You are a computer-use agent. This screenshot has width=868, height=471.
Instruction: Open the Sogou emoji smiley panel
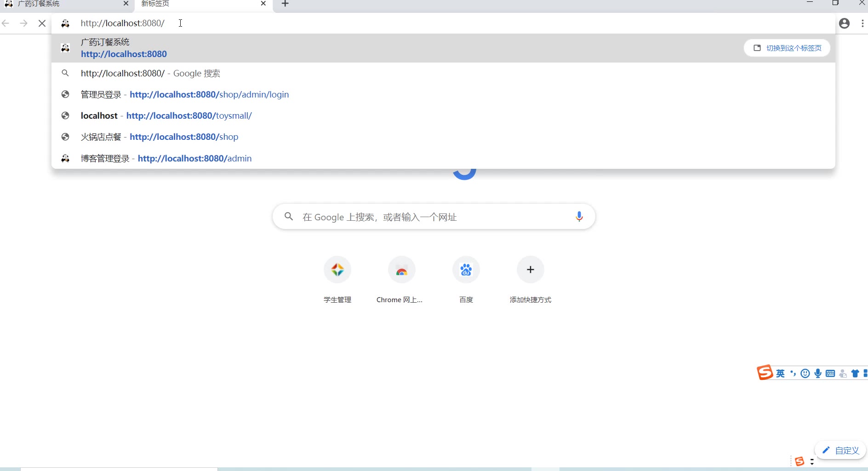click(805, 373)
